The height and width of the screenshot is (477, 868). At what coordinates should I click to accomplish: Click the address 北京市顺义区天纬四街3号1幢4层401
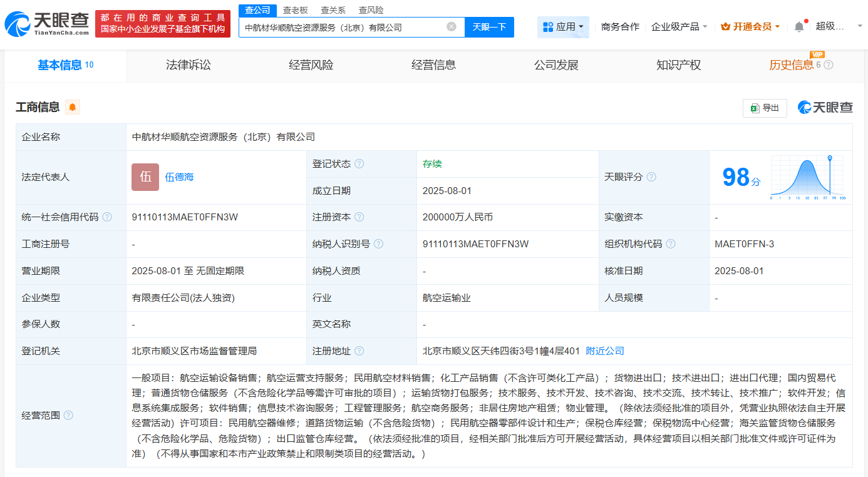501,351
